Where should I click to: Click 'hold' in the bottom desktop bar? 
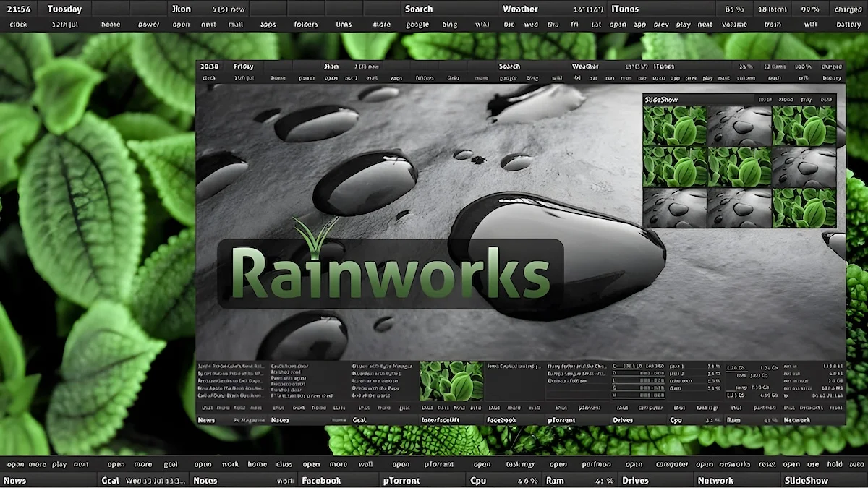pos(835,464)
